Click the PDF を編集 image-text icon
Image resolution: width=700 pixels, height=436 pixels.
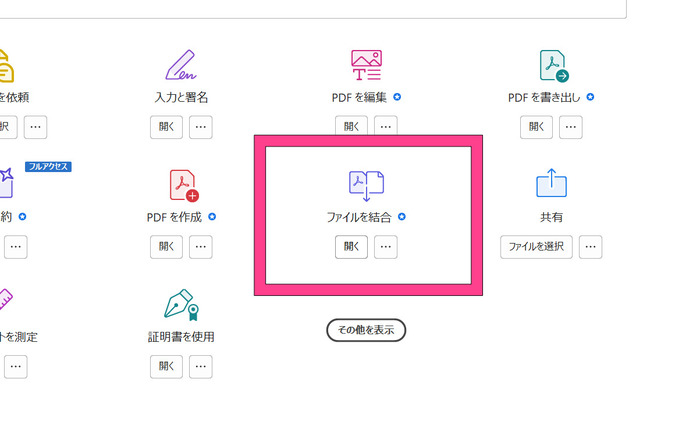coord(366,65)
